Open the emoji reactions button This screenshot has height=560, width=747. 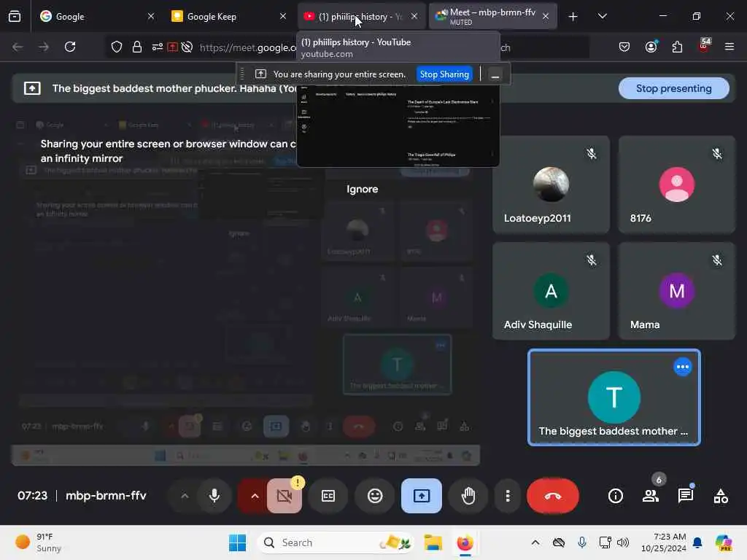click(375, 496)
